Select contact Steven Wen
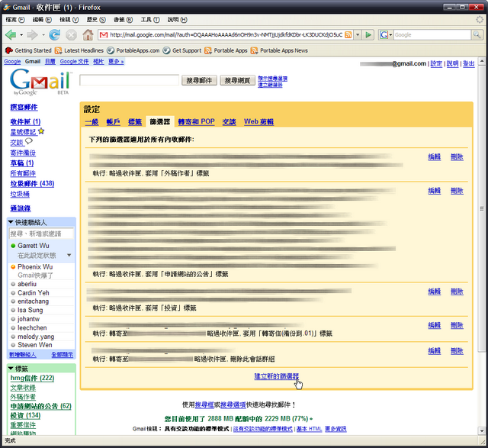The height and width of the screenshot is (448, 488). coord(35,345)
